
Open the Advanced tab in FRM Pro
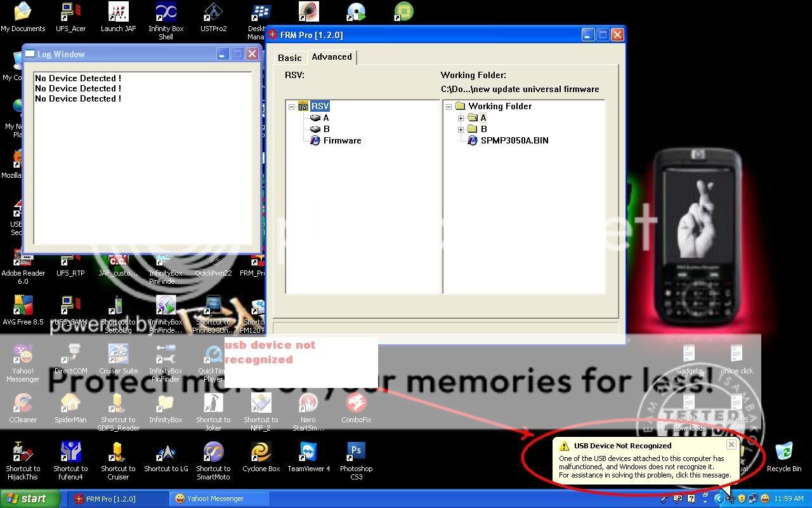[x=332, y=57]
